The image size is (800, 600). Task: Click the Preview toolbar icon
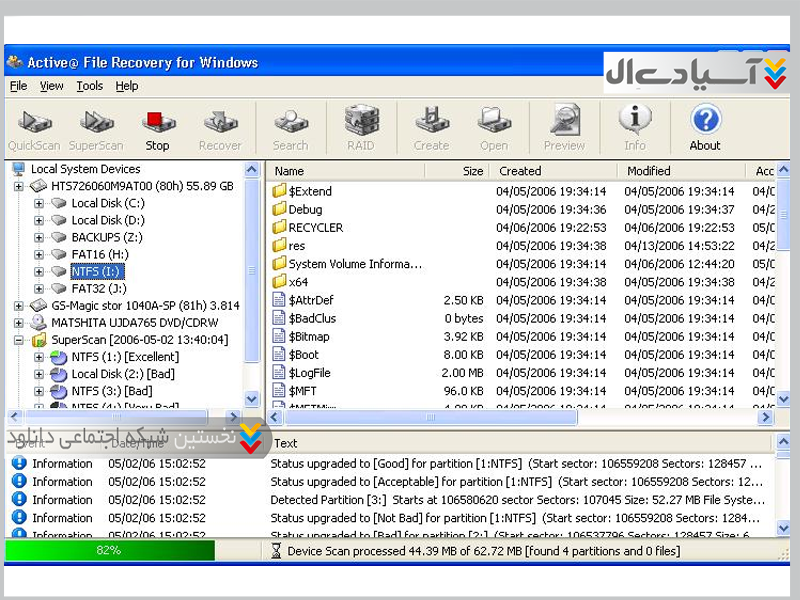(x=564, y=128)
